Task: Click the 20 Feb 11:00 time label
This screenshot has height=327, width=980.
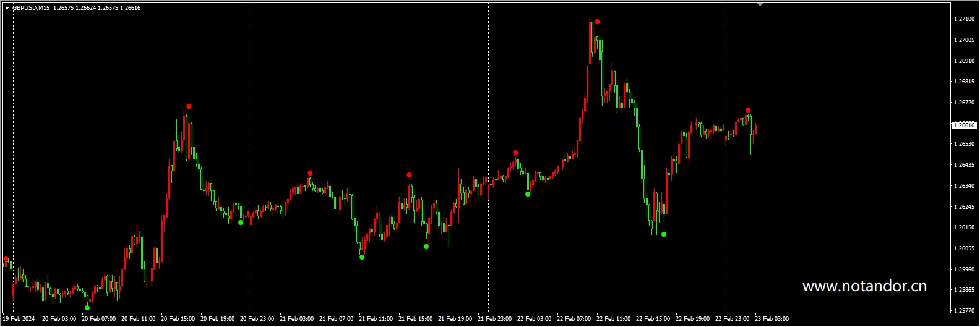Action: click(139, 319)
